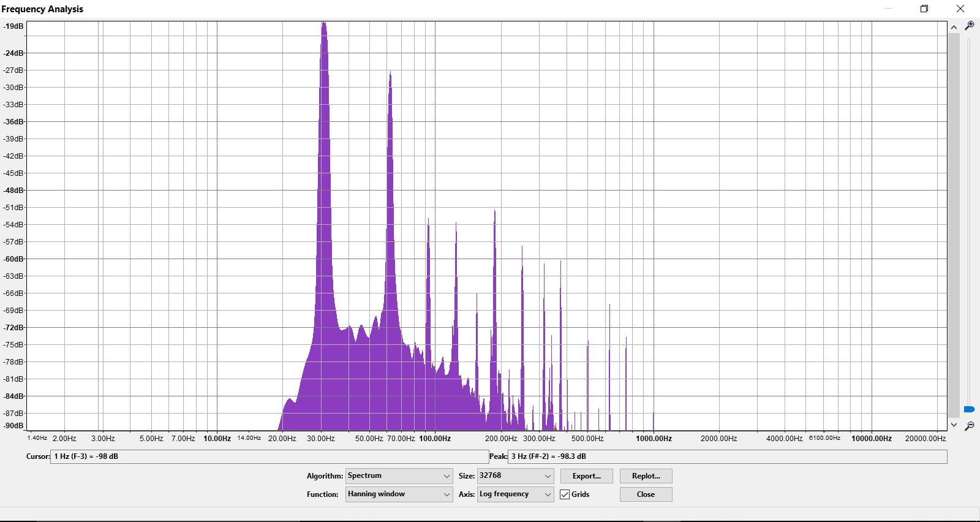Viewport: 980px width, 522px height.
Task: Click the Peak readout field
Action: (727, 456)
